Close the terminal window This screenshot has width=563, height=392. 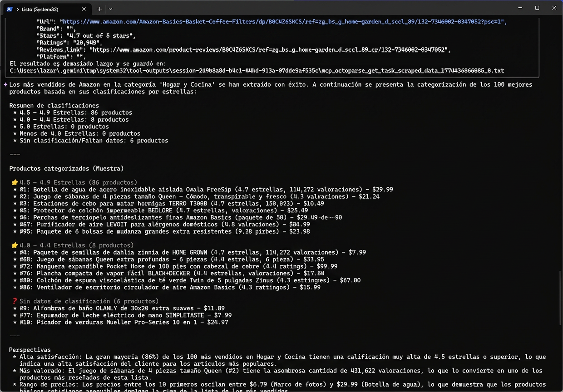[x=553, y=8]
